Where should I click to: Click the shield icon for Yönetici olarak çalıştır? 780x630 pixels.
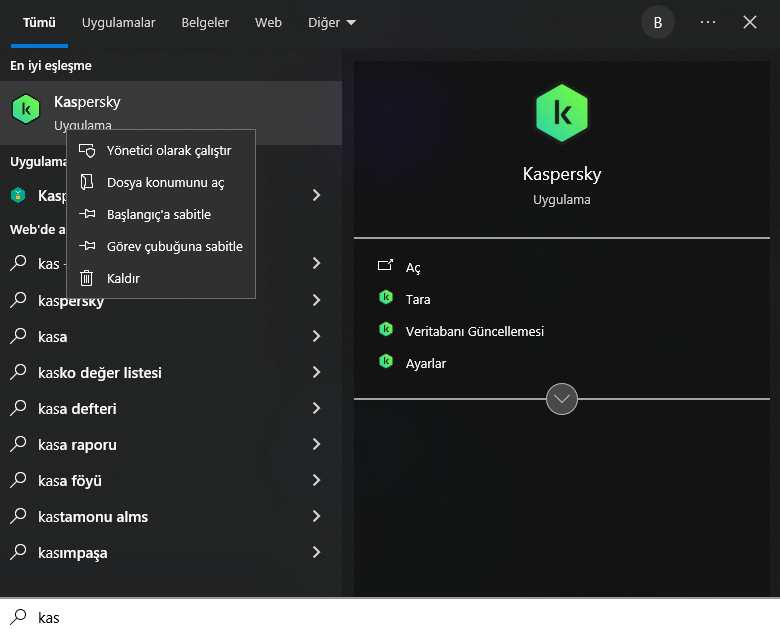click(x=87, y=150)
